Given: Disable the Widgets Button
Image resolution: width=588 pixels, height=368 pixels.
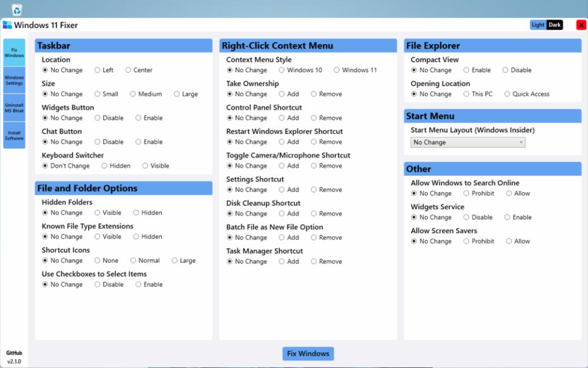Looking at the screenshot, I should pyautogui.click(x=109, y=118).
